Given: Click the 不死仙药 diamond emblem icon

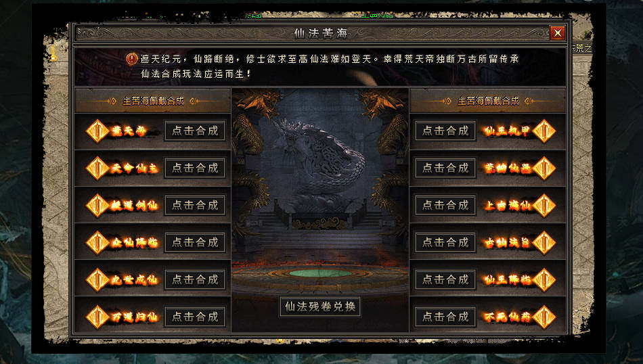Looking at the screenshot, I should click(544, 317).
